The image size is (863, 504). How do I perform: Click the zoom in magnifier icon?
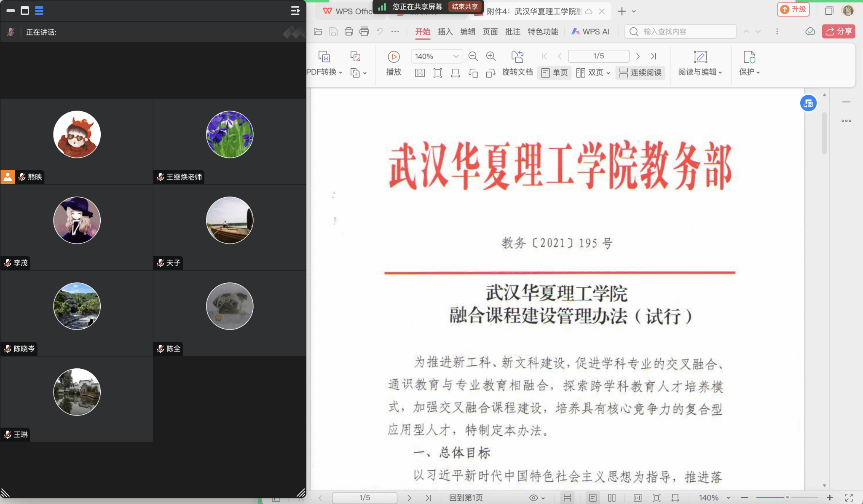[490, 56]
